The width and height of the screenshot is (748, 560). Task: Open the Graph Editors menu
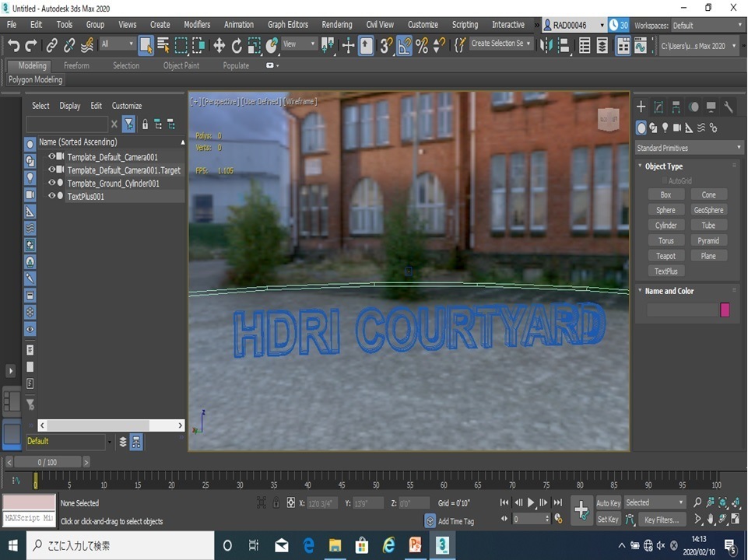tap(288, 25)
